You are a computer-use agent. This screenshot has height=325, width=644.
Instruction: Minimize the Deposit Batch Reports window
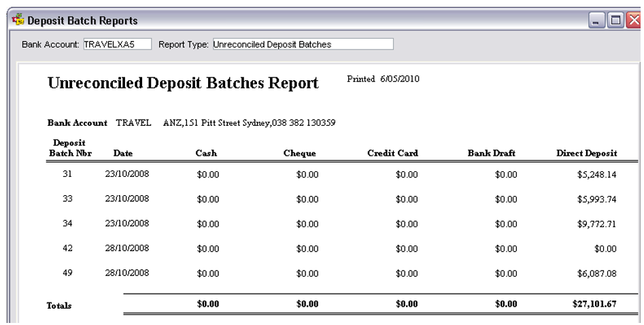coord(597,20)
